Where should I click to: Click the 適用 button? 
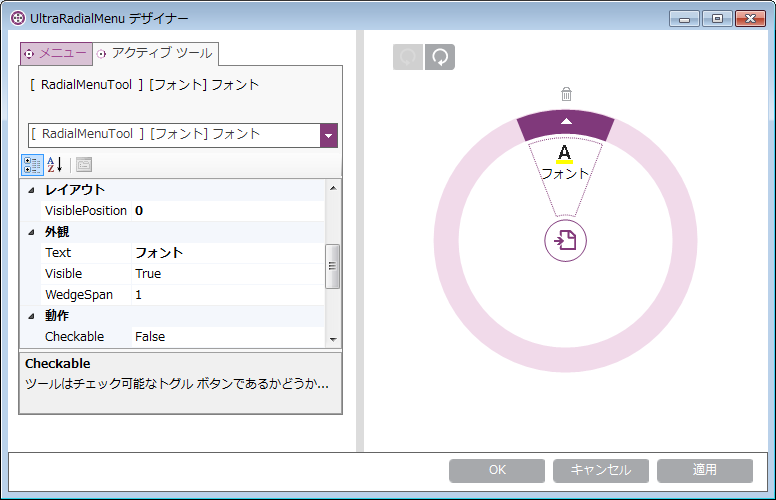705,470
